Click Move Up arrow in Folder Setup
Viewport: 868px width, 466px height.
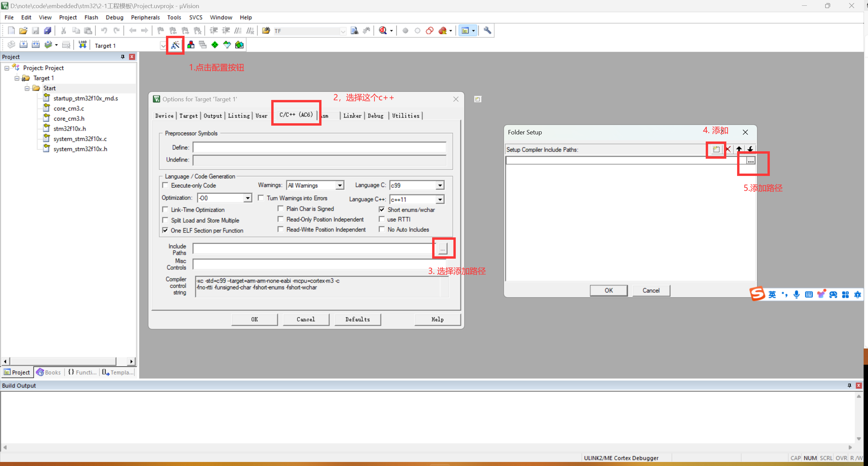739,149
